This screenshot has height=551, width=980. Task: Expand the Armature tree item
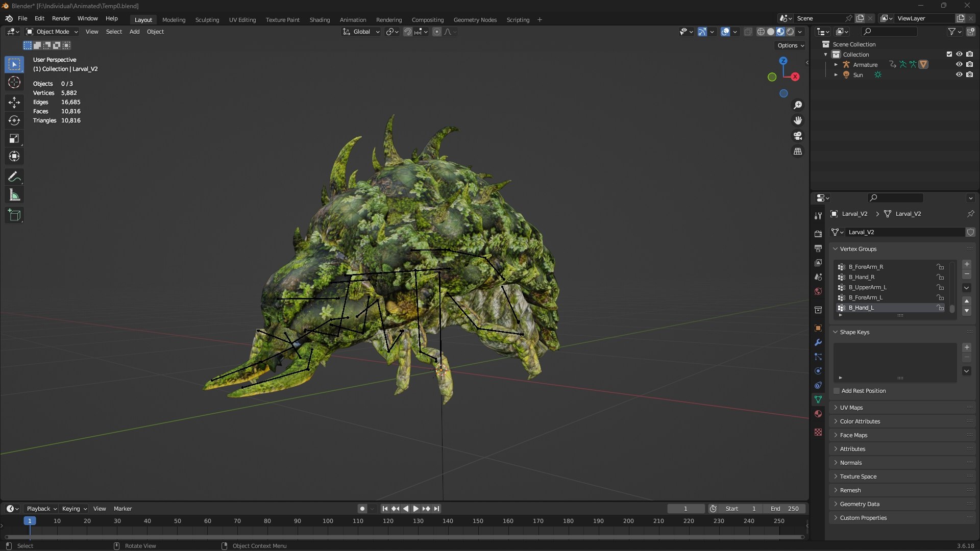tap(836, 65)
